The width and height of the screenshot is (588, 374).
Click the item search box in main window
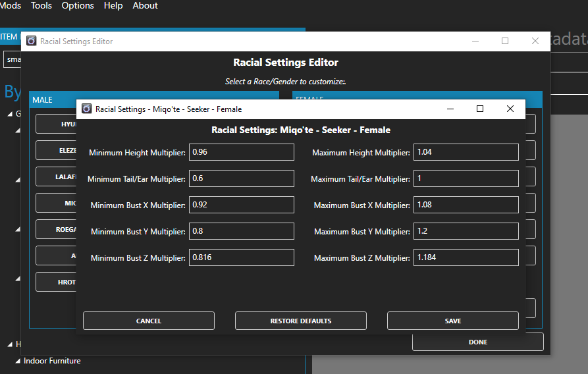[13, 59]
